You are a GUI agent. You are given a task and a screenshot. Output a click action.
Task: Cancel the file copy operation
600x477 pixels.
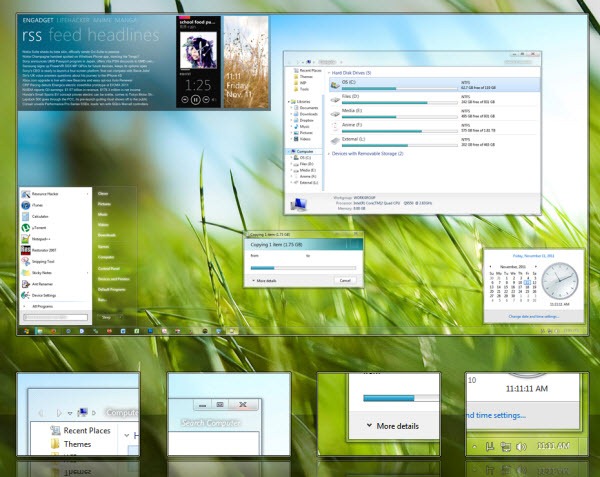[x=345, y=281]
